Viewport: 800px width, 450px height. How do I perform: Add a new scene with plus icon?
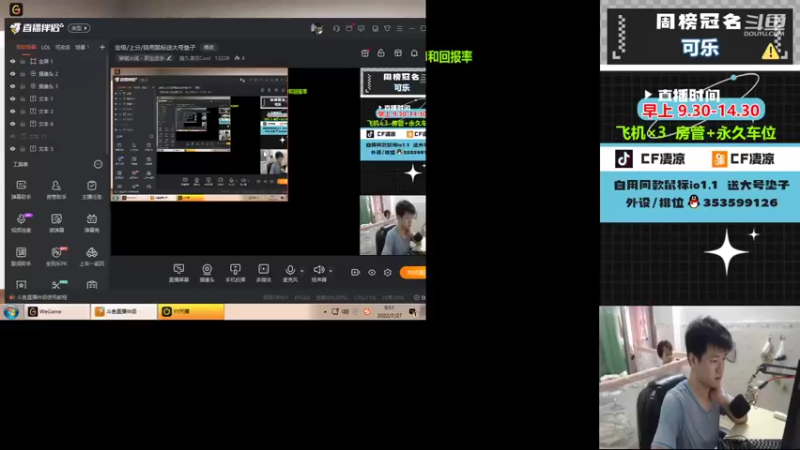point(102,47)
